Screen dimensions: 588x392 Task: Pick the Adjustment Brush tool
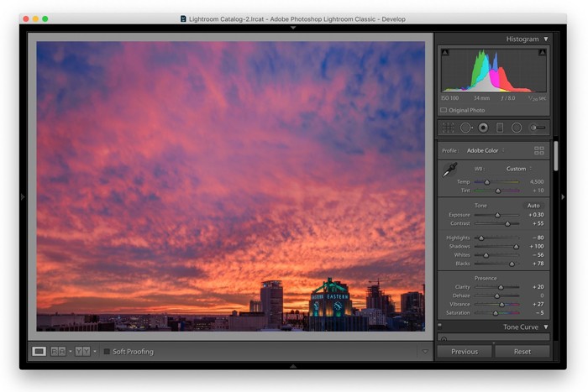[x=537, y=128]
